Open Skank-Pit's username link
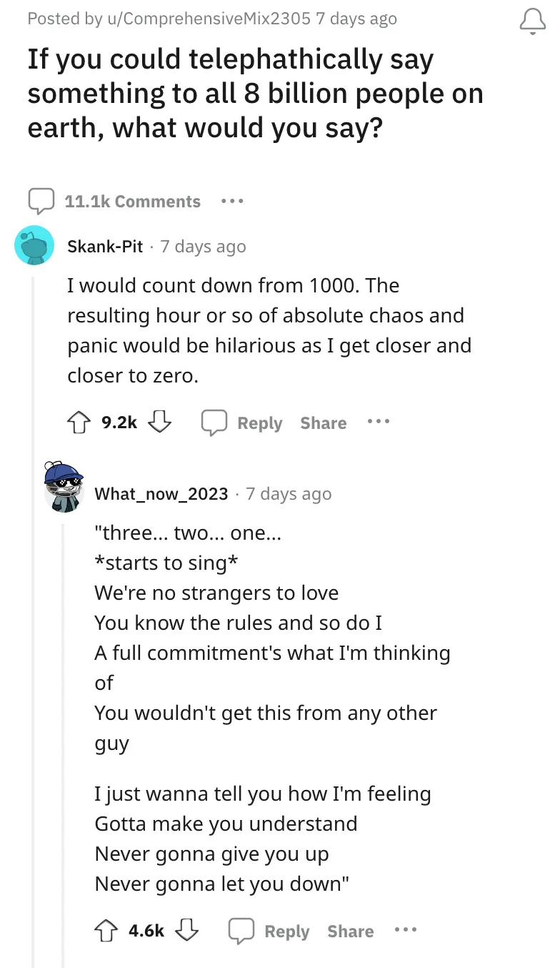 point(104,245)
